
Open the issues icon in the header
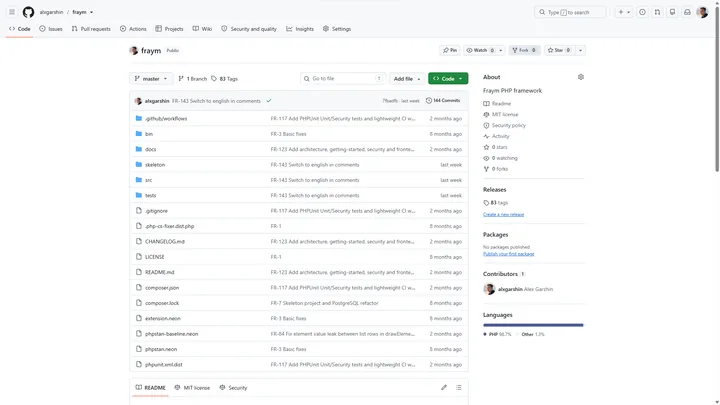642,12
